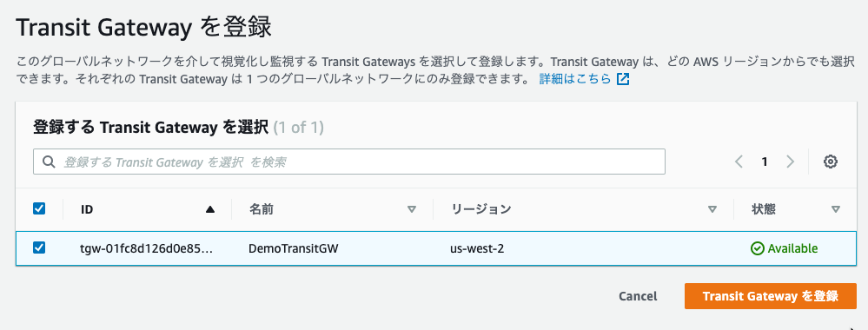Viewport: 868px width, 330px height.
Task: Go to next page chevron
Action: pyautogui.click(x=790, y=162)
